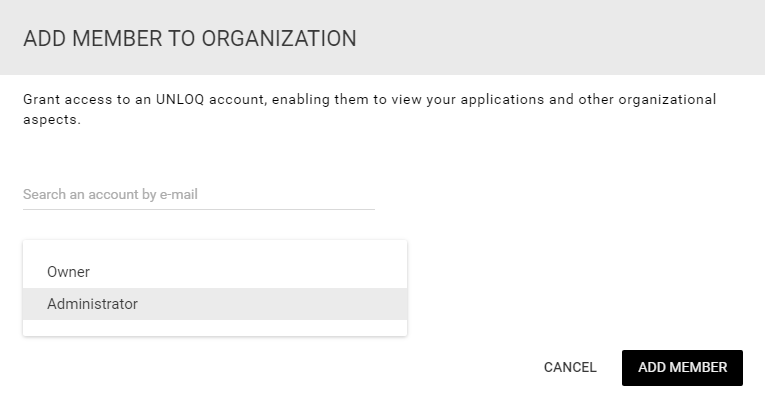Click the e-mail placeholder text in the search box
This screenshot has height=409, width=765.
point(110,194)
